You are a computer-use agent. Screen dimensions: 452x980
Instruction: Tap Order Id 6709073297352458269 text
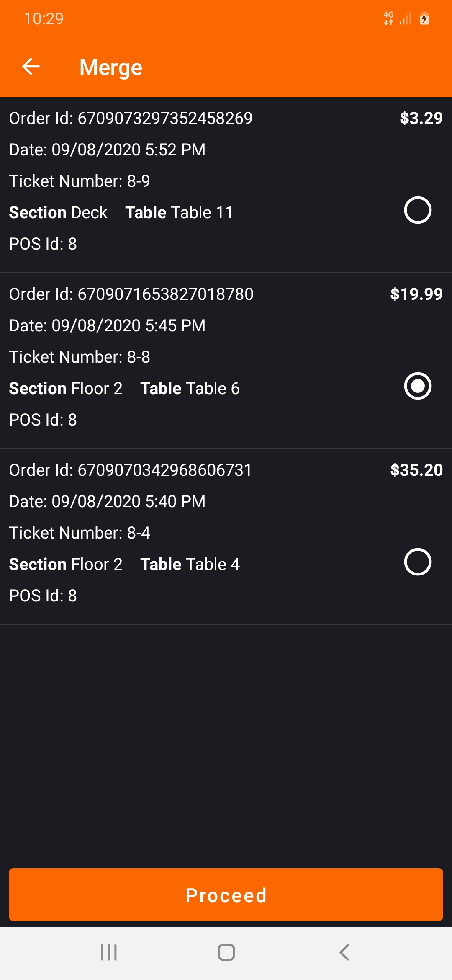tap(131, 119)
